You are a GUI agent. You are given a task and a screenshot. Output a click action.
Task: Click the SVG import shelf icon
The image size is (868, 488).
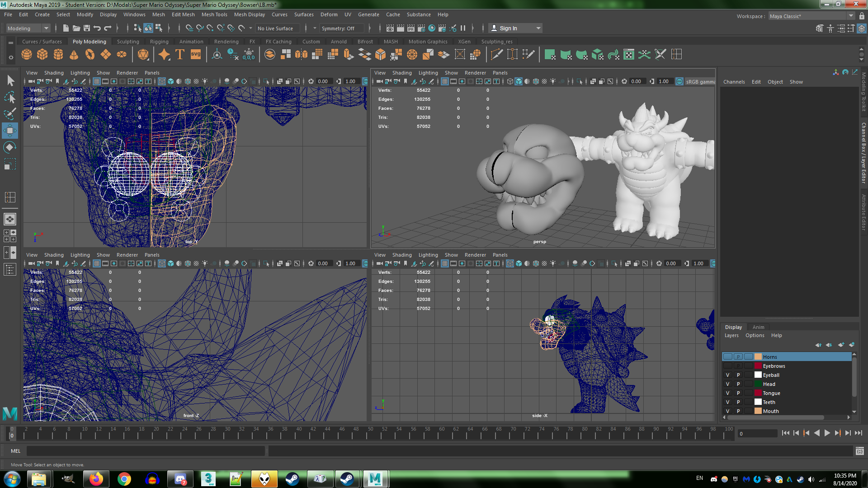(195, 55)
